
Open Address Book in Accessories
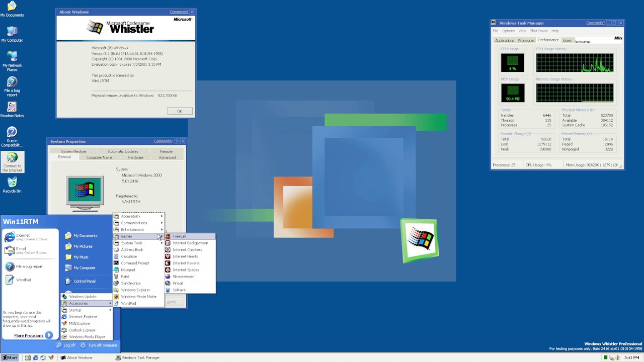pyautogui.click(x=138, y=250)
